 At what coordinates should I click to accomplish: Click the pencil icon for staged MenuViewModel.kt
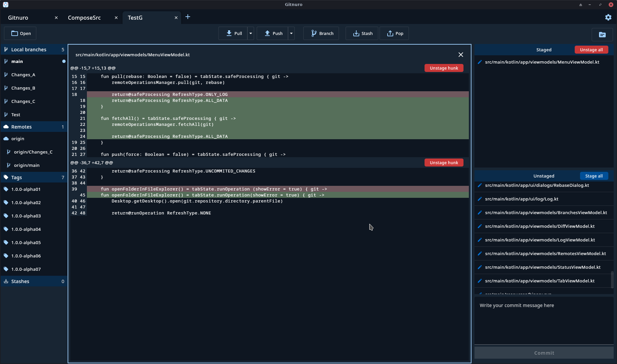(480, 62)
